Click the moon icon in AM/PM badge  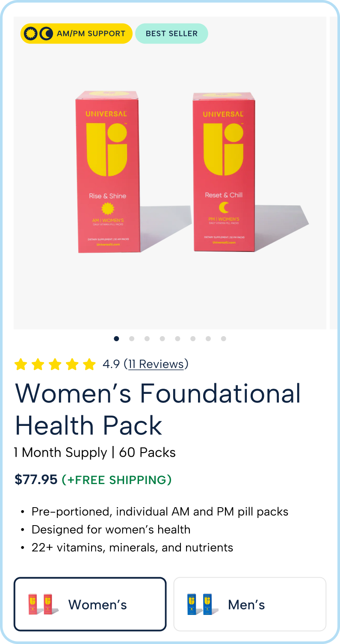46,33
